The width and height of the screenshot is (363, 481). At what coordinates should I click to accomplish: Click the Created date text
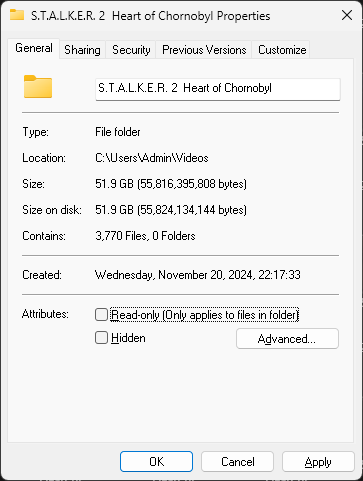198,275
